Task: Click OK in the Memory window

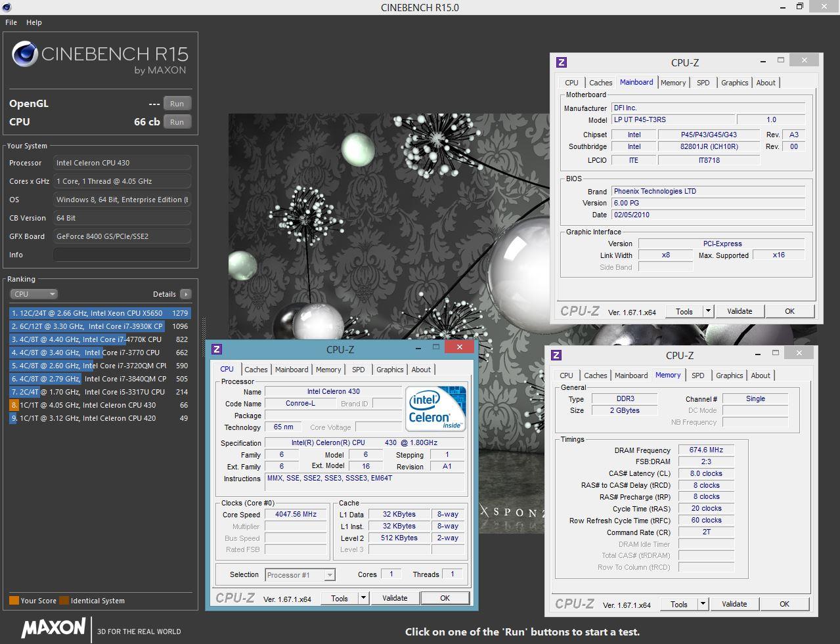Action: click(x=785, y=604)
